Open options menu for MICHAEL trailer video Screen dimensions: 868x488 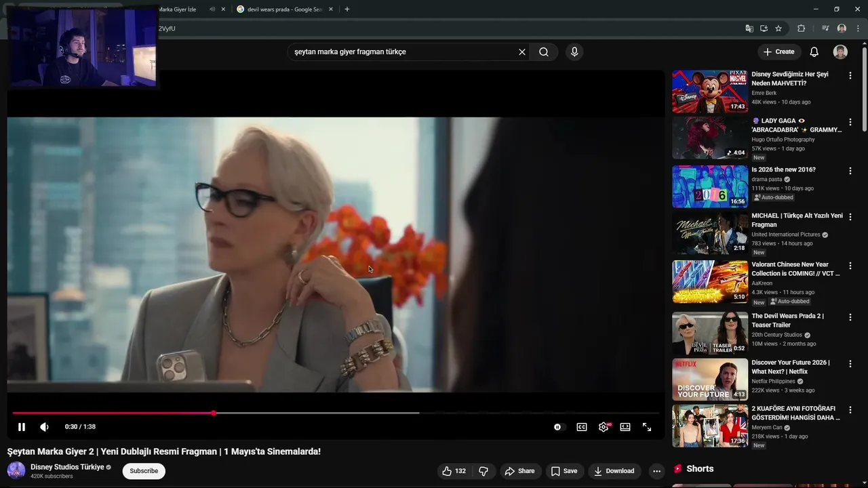tap(850, 217)
